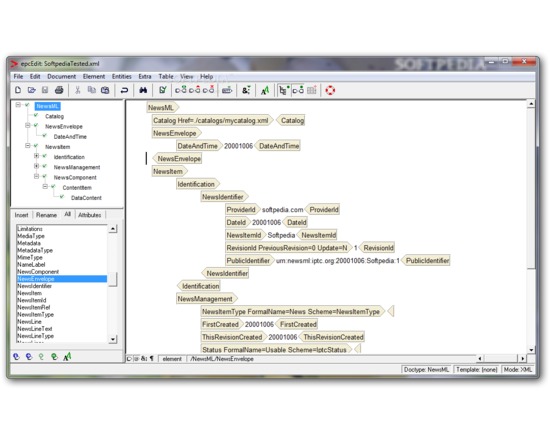This screenshot has height=440, width=550.
Task: Collapse the NewsEnvelope node in the tree
Action: [27, 125]
